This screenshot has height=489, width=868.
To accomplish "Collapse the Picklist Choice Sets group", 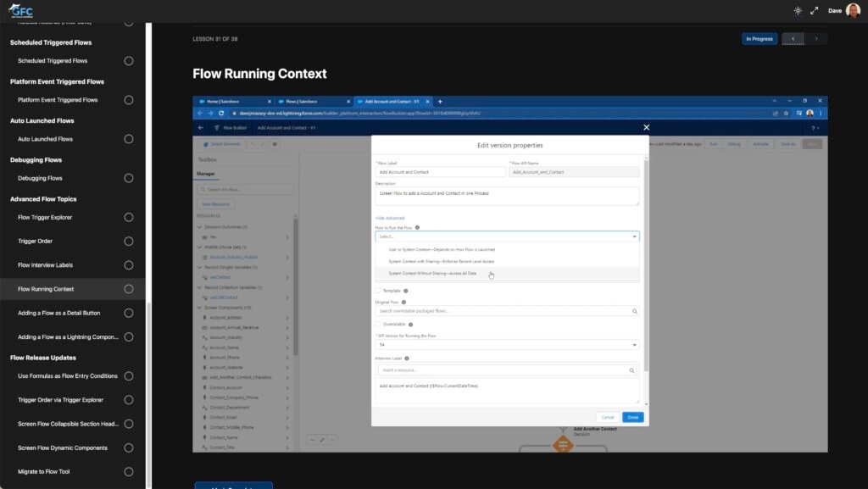I will coord(200,247).
